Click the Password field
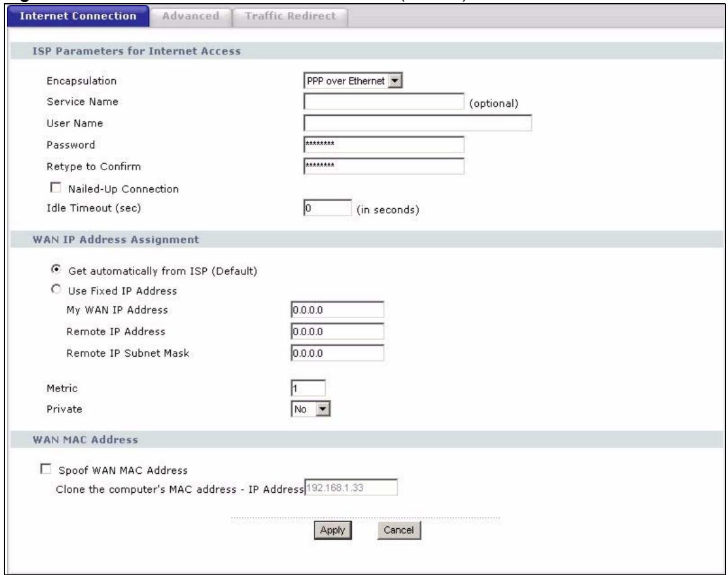This screenshot has height=575, width=728. point(383,144)
